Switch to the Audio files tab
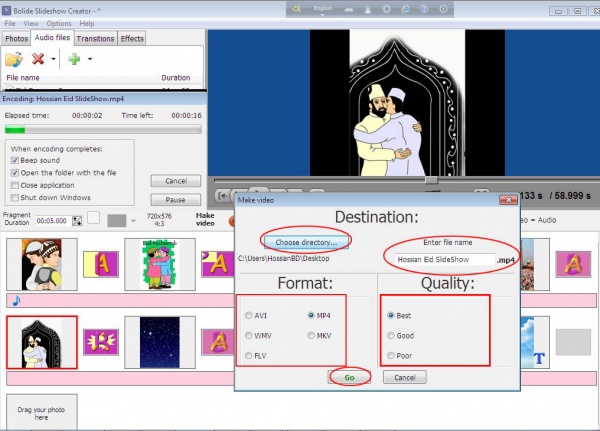This screenshot has height=431, width=600. (52, 38)
